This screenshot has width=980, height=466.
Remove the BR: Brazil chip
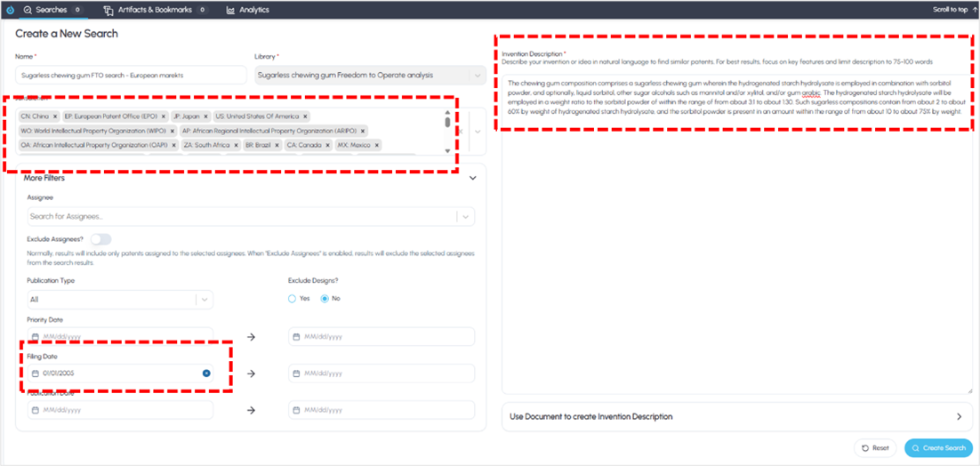point(277,145)
